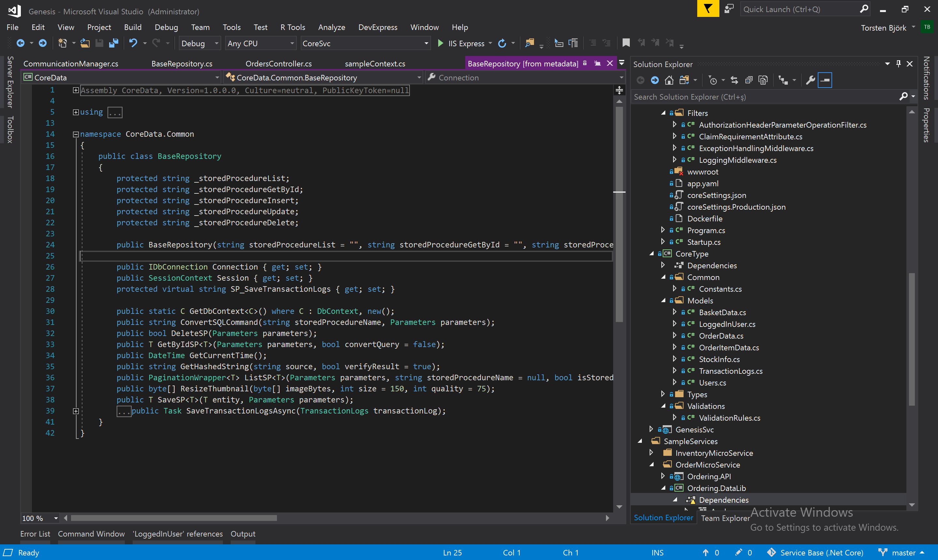Screen dimensions: 938x560
Task: Click the horizontal scrollbar thumb in editor
Action: (174, 518)
